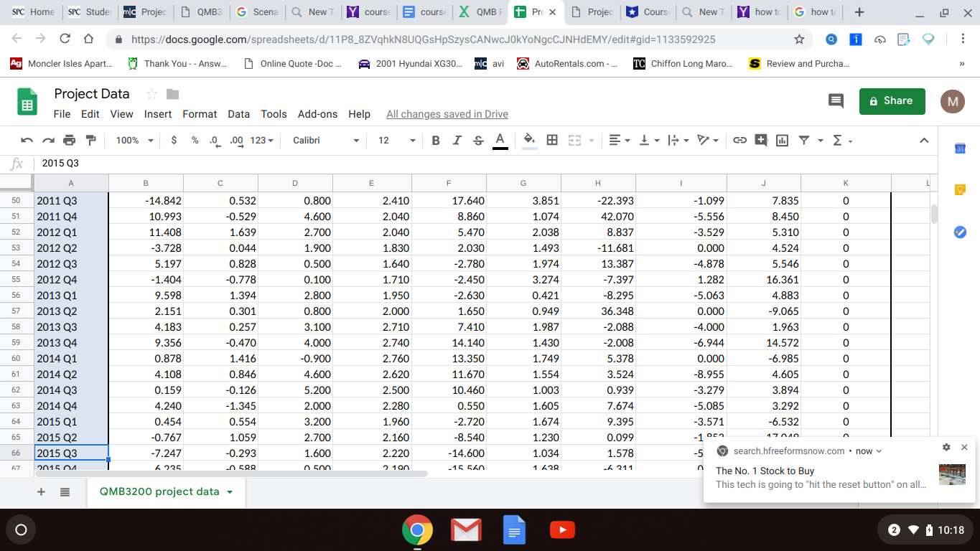Increase decimal places
Image resolution: width=980 pixels, height=551 pixels.
[x=235, y=141]
